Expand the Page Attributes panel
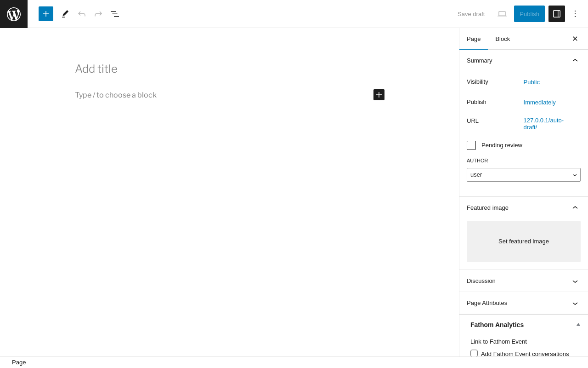This screenshot has height=368, width=588. 524,303
